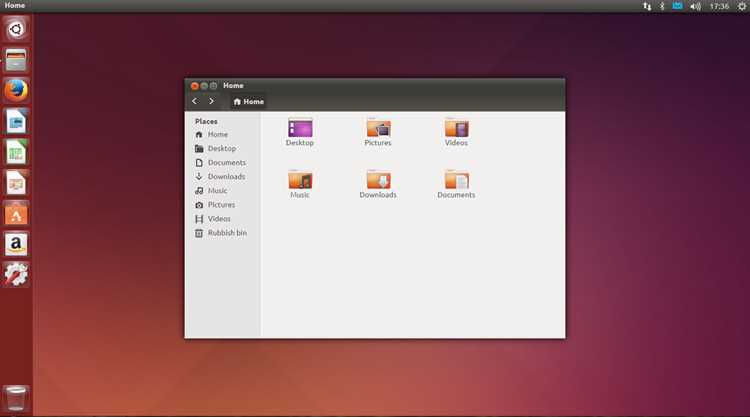The image size is (750, 417).
Task: Open the Ubuntu Dash launcher
Action: pos(16,29)
